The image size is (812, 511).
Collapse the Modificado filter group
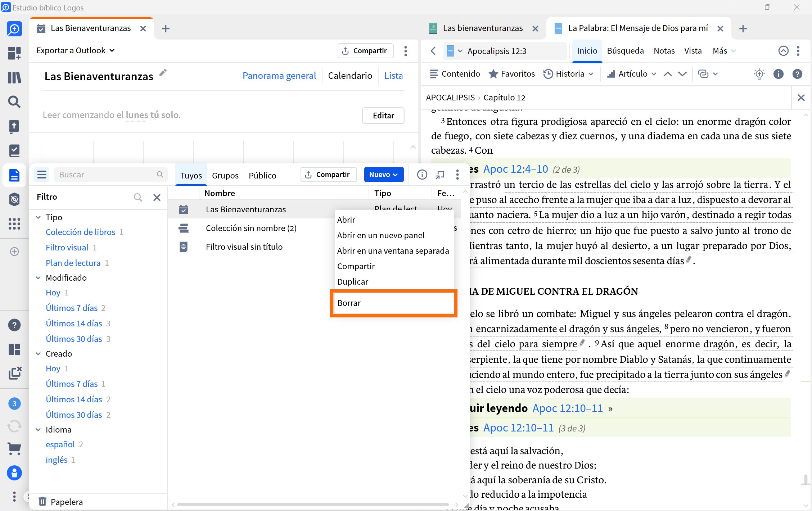pos(38,278)
